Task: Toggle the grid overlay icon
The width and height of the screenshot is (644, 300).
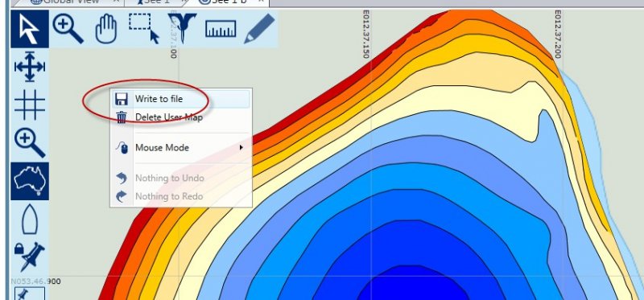Action: tap(30, 105)
